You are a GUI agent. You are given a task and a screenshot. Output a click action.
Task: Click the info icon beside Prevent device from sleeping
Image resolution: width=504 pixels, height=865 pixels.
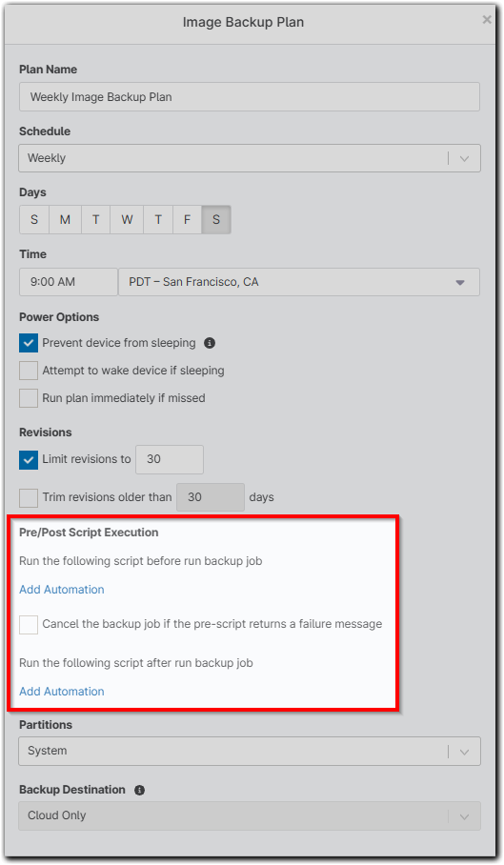tap(210, 343)
